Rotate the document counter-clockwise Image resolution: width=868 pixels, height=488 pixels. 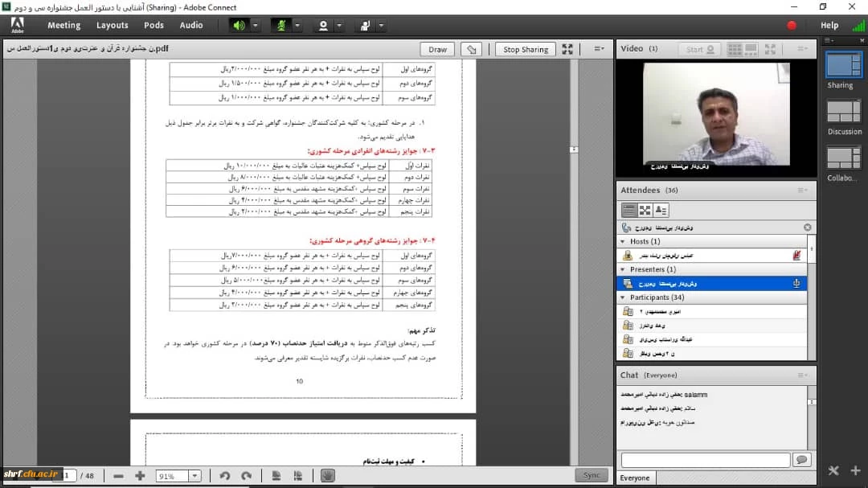tap(225, 475)
